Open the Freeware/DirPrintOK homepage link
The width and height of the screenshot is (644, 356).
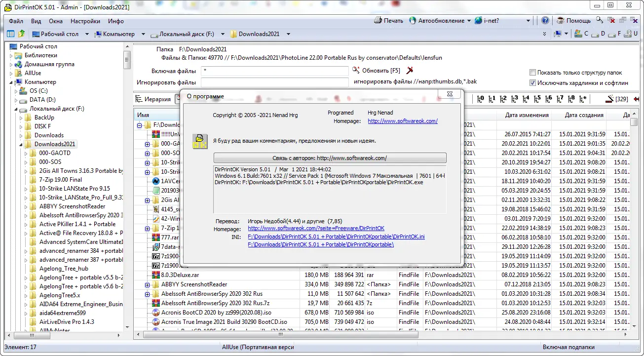[316, 229]
